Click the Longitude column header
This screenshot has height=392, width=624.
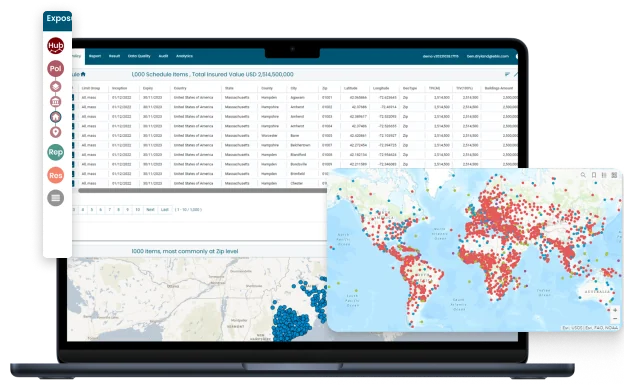(x=381, y=88)
